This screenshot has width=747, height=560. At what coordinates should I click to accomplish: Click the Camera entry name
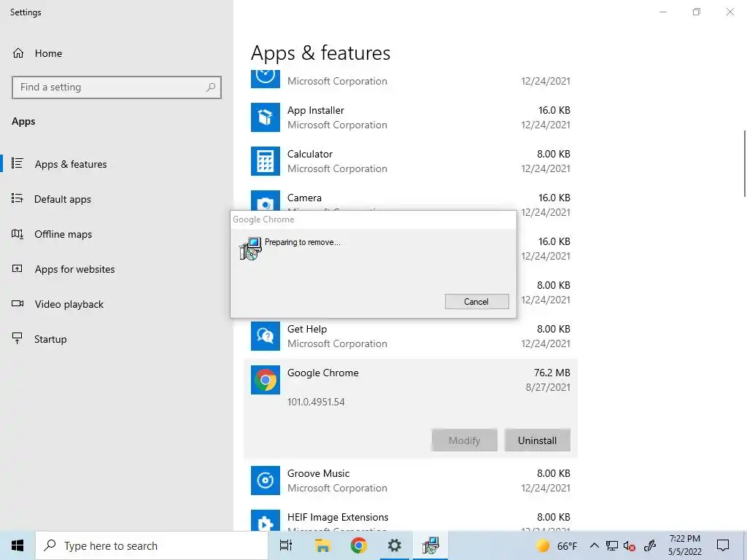[x=304, y=198]
